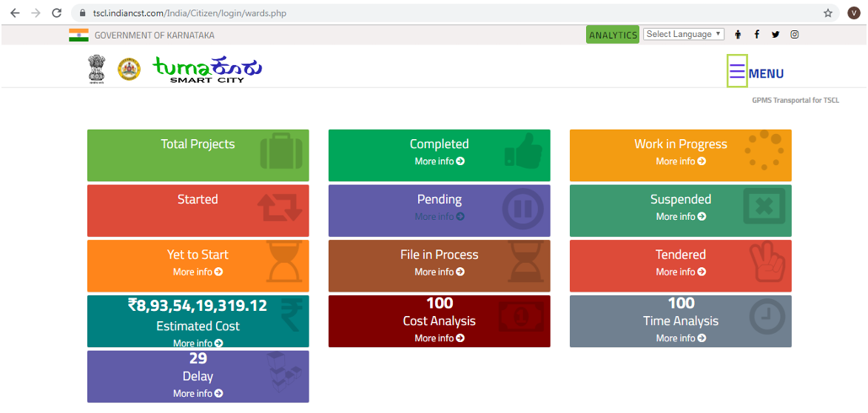Click the Facebook icon in header
868x413 pixels.
click(x=756, y=35)
